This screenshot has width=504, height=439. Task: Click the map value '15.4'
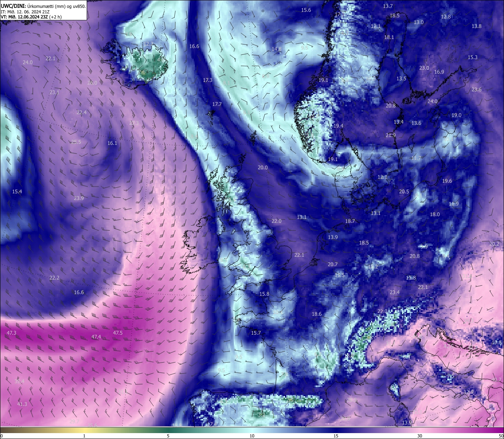[x=17, y=192]
